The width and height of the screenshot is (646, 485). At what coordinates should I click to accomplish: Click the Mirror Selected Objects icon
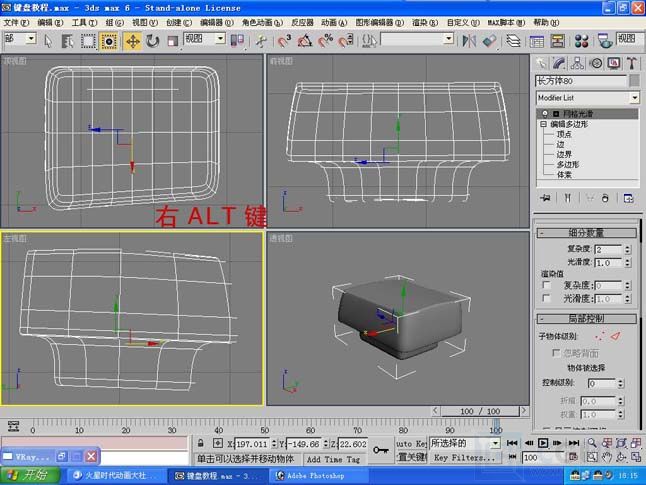[469, 41]
